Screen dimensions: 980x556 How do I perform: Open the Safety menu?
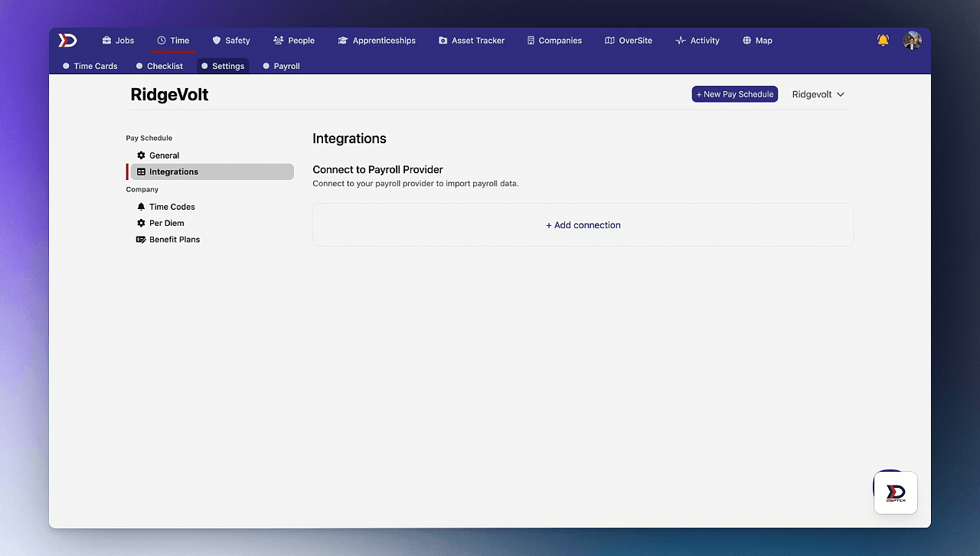click(x=231, y=41)
